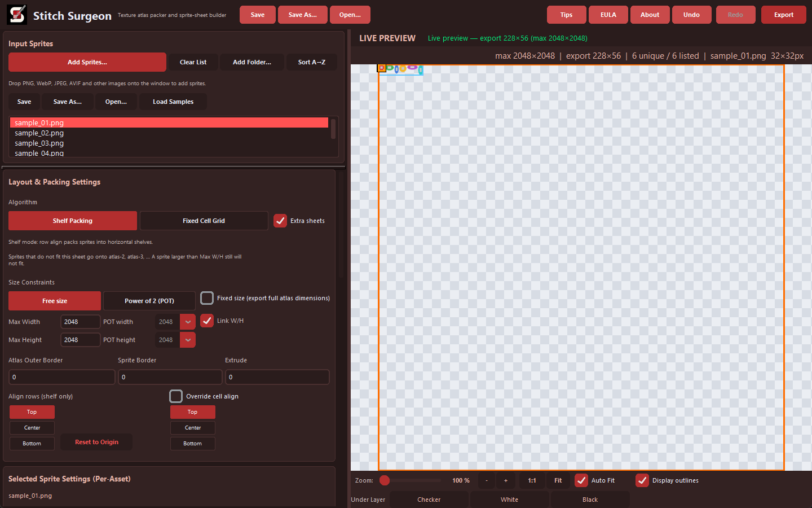The height and width of the screenshot is (508, 812).
Task: Click the Atlas Outer Border field
Action: pos(62,377)
